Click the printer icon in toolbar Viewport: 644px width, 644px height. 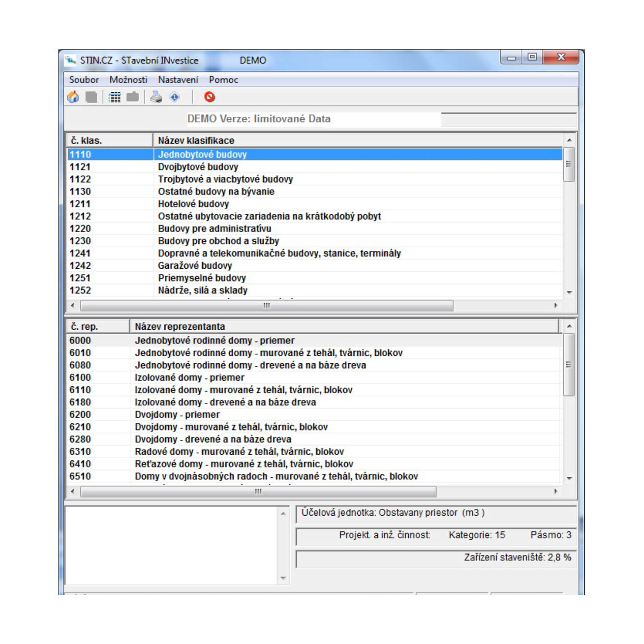pyautogui.click(x=156, y=97)
